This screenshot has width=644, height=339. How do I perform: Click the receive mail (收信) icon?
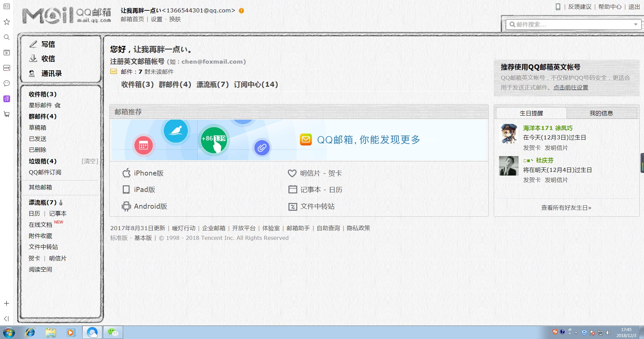(33, 58)
